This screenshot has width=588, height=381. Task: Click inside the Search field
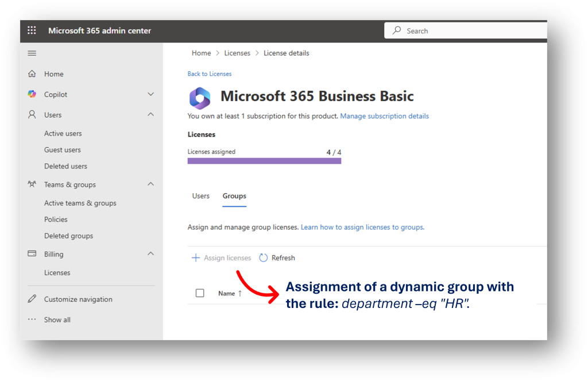coord(465,30)
